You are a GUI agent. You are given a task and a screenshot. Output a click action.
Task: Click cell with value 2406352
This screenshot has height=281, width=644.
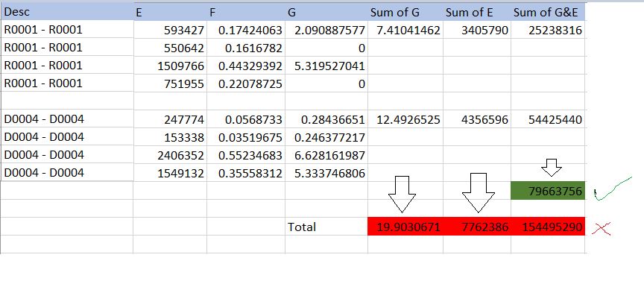click(170, 155)
